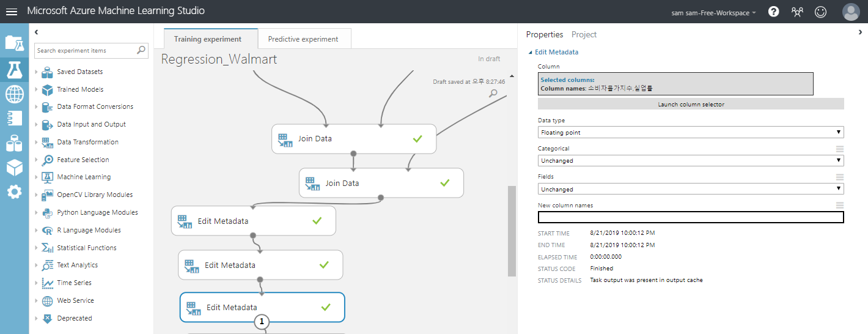
Task: Click the OpenCV Library Modules category icon
Action: (x=47, y=195)
